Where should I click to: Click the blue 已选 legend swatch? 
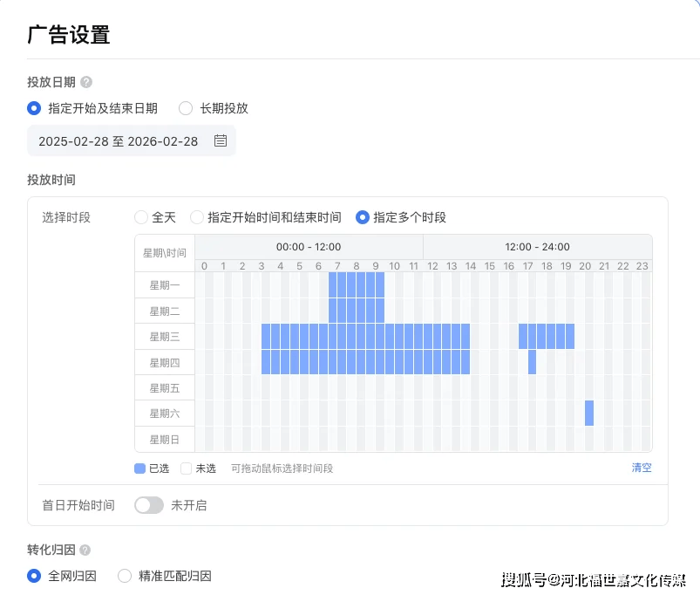coord(139,468)
